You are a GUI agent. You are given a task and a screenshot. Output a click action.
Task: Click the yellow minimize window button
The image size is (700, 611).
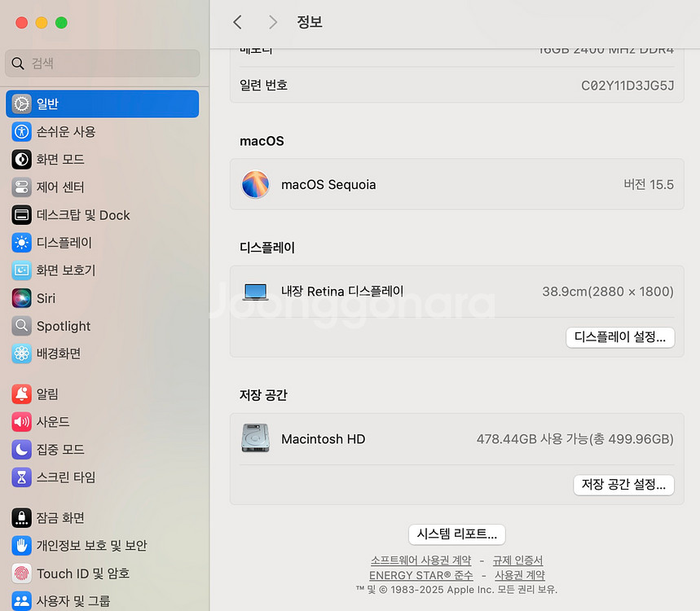tap(42, 22)
